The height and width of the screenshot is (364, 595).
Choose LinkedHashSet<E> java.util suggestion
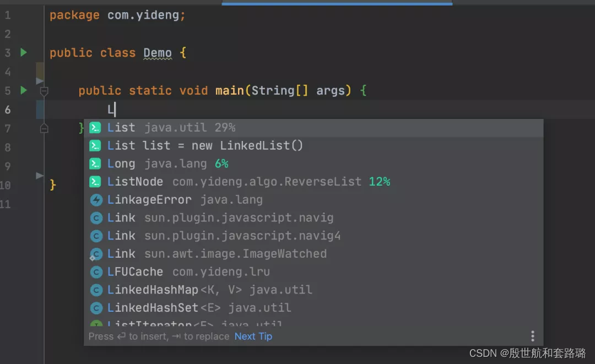[313, 308]
